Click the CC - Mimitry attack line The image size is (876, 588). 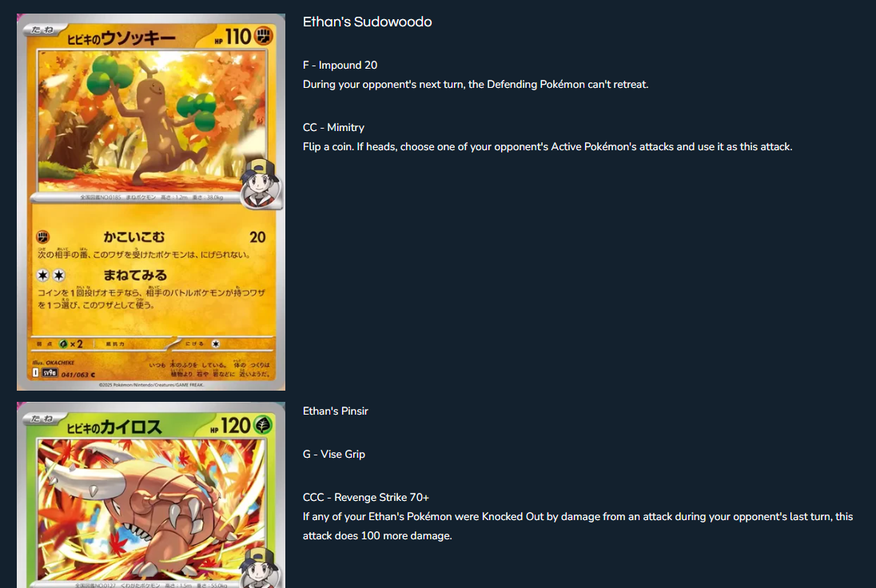pos(333,127)
